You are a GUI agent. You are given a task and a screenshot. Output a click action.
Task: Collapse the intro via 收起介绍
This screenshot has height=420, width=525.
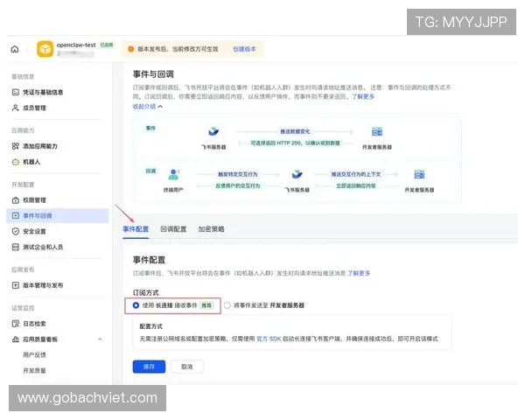point(148,107)
